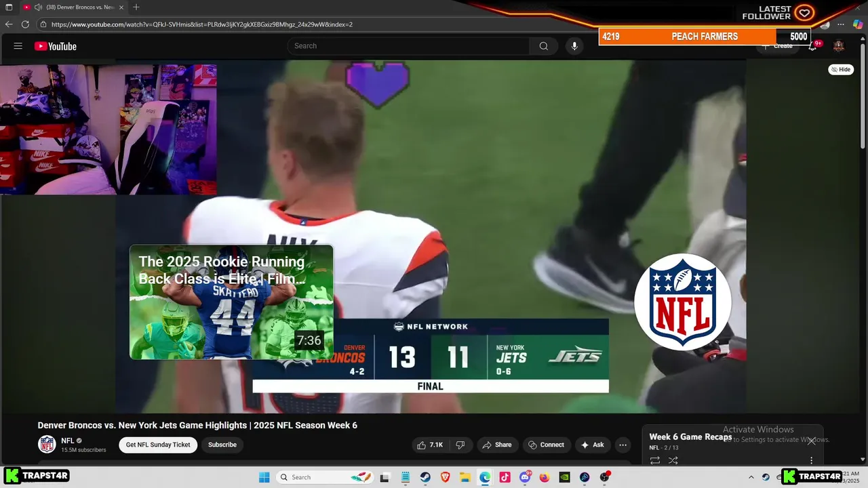The image size is (868, 488).
Task: Click the YouTube search input box
Action: pos(408,46)
